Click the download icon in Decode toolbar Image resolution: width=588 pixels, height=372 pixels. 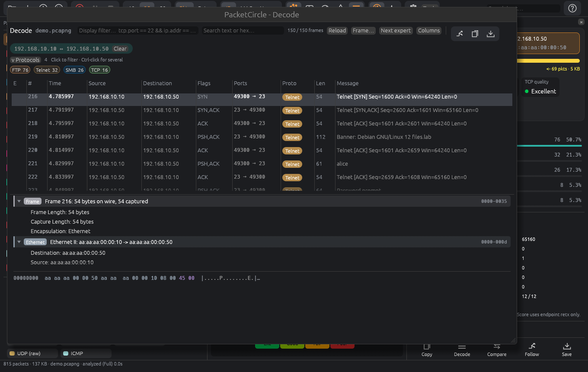[490, 34]
